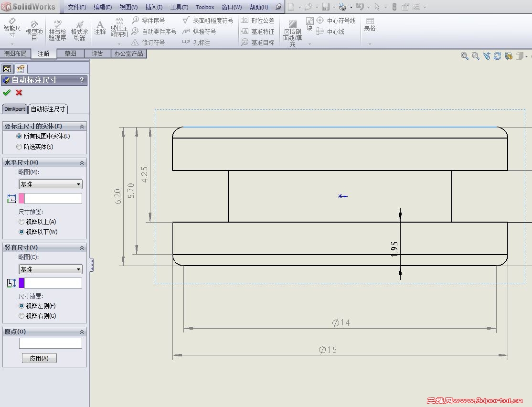The image size is (532, 407).
Task: Choose 视图左侧 dimension placement
Action: pos(21,306)
